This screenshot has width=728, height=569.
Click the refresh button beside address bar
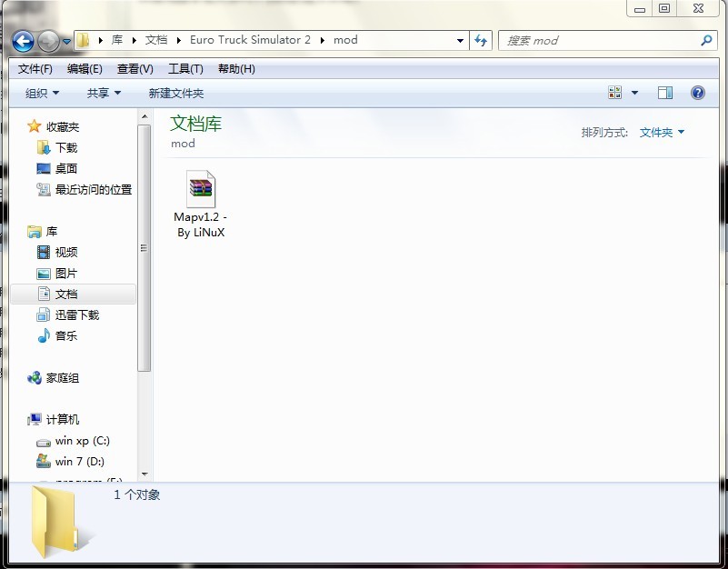click(x=482, y=41)
